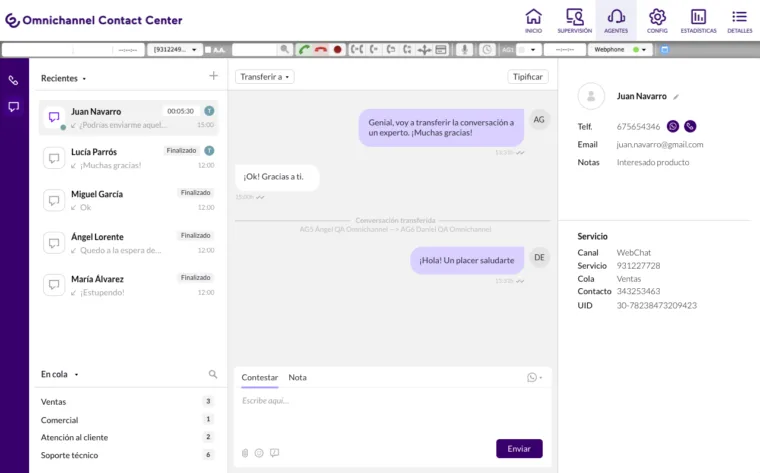Open the emoji picker icon
The image size is (760, 473).
pyautogui.click(x=259, y=453)
